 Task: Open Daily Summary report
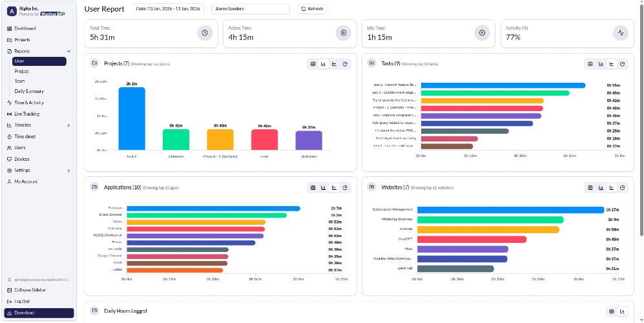tap(29, 91)
